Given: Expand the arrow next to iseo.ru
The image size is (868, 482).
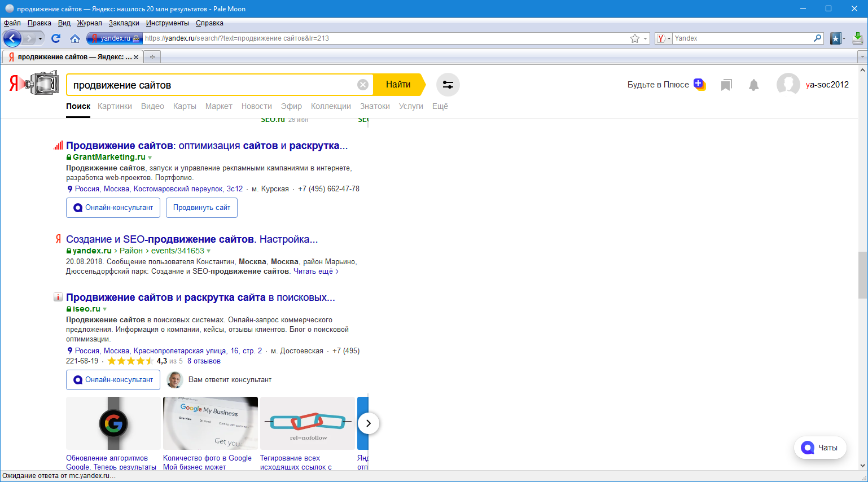Looking at the screenshot, I should pos(105,309).
